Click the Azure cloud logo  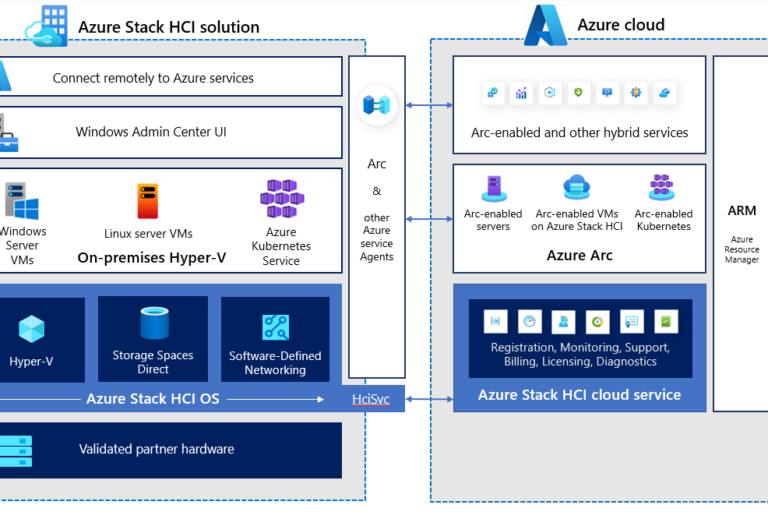coord(545,25)
